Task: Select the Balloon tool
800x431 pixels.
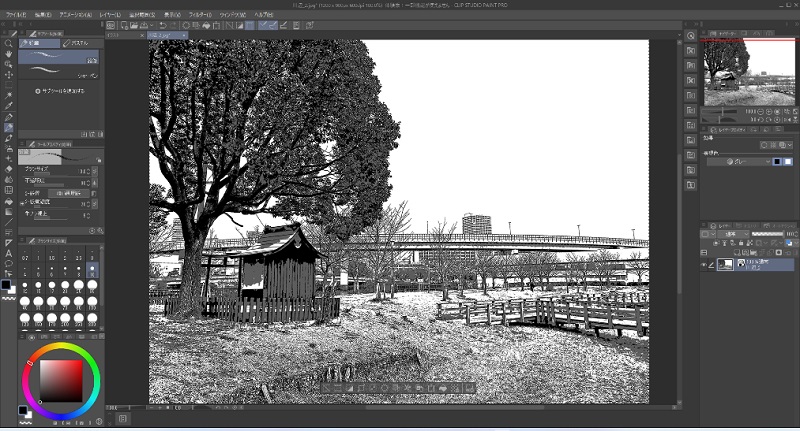Action: [x=9, y=264]
